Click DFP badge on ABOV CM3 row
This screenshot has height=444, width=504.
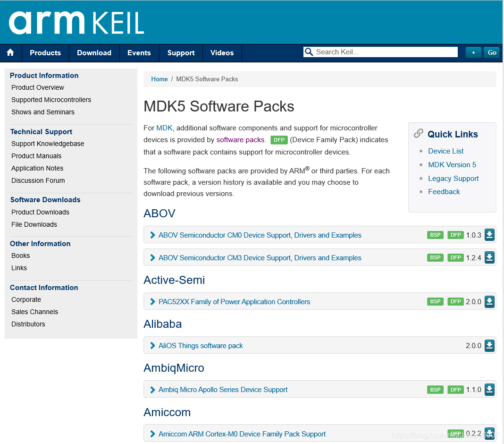(455, 257)
